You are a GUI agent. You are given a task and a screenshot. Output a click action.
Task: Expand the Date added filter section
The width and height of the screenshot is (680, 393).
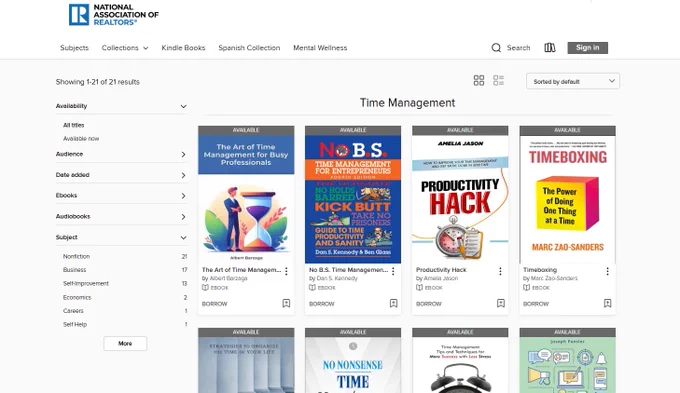click(x=121, y=175)
